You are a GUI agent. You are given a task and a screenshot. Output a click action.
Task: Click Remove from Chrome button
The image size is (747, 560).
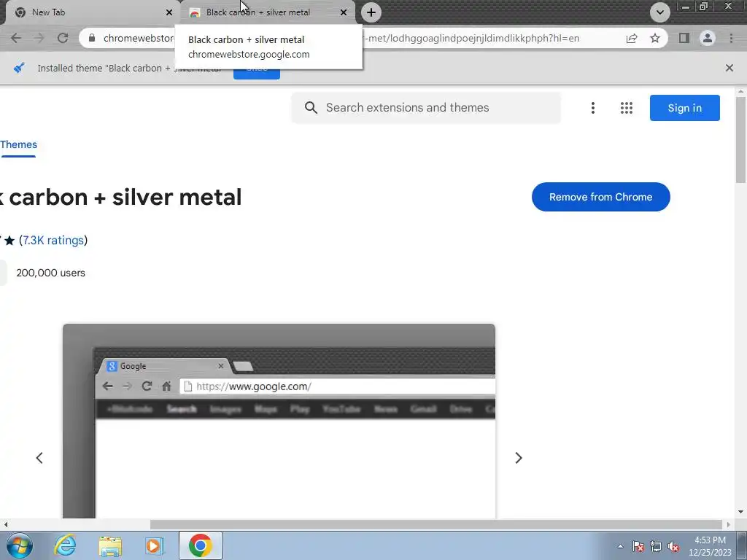coord(601,197)
